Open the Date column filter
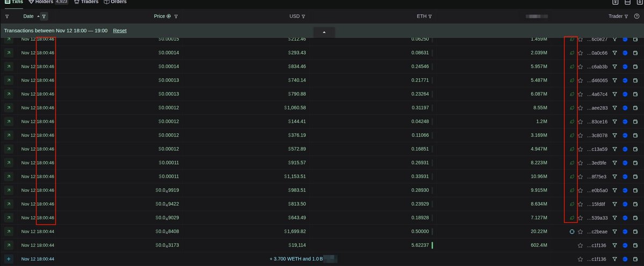The image size is (644, 266). pyautogui.click(x=44, y=17)
